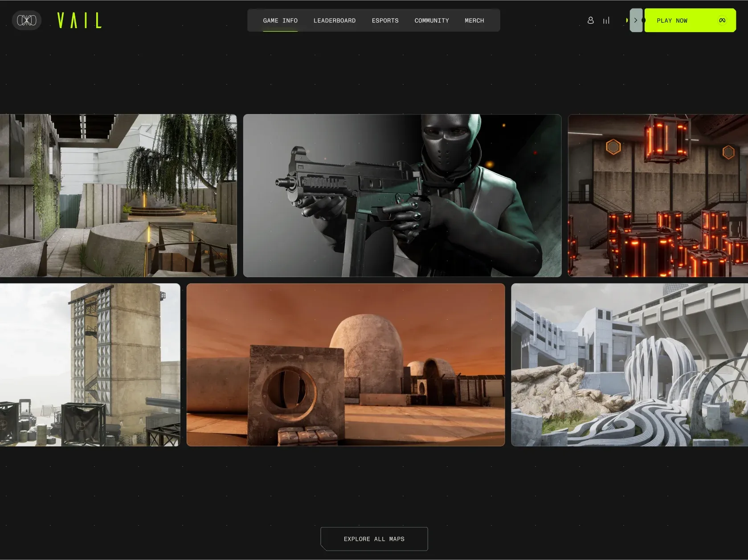Go to the Leaderboard menu item

click(334, 20)
